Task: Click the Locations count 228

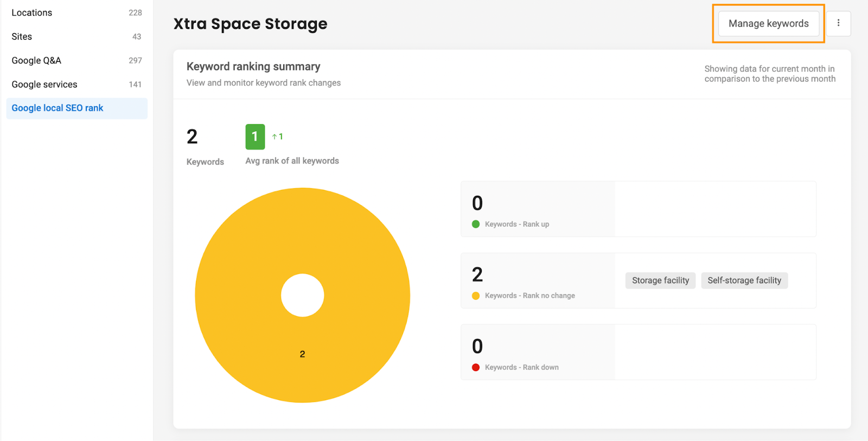Action: [x=135, y=12]
